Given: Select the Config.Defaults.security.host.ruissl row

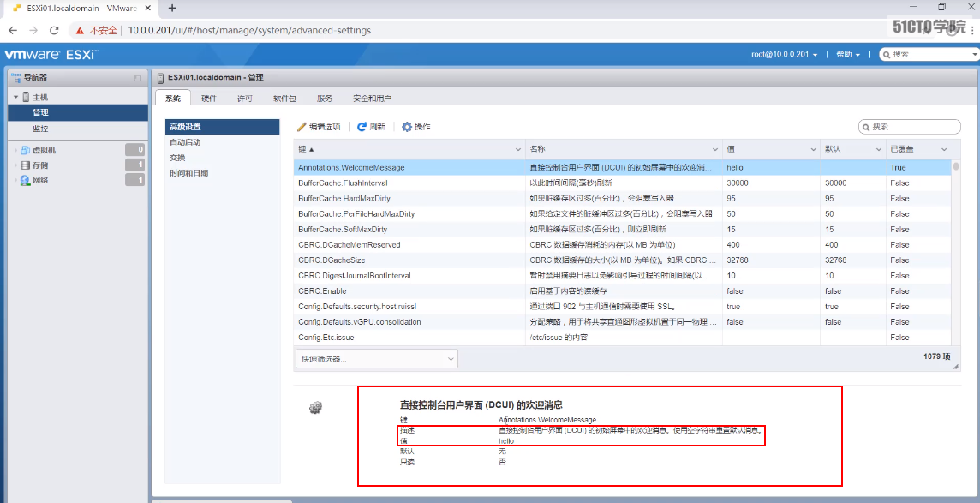Looking at the screenshot, I should [x=623, y=307].
